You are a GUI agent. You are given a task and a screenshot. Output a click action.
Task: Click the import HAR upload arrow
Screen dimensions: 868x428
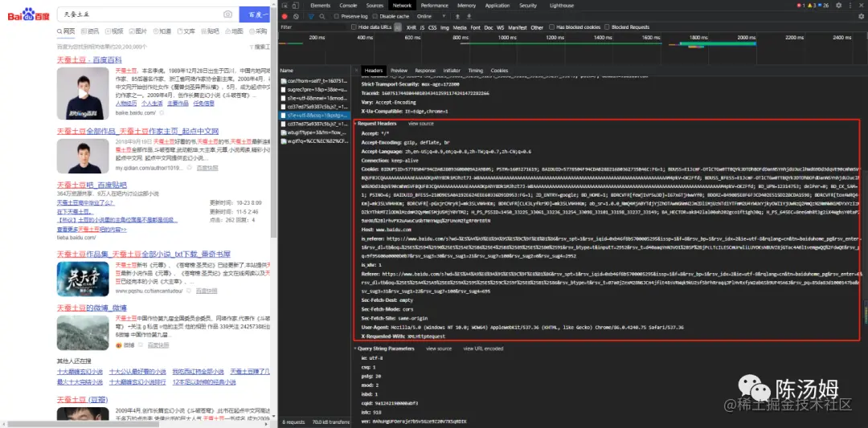pyautogui.click(x=457, y=17)
